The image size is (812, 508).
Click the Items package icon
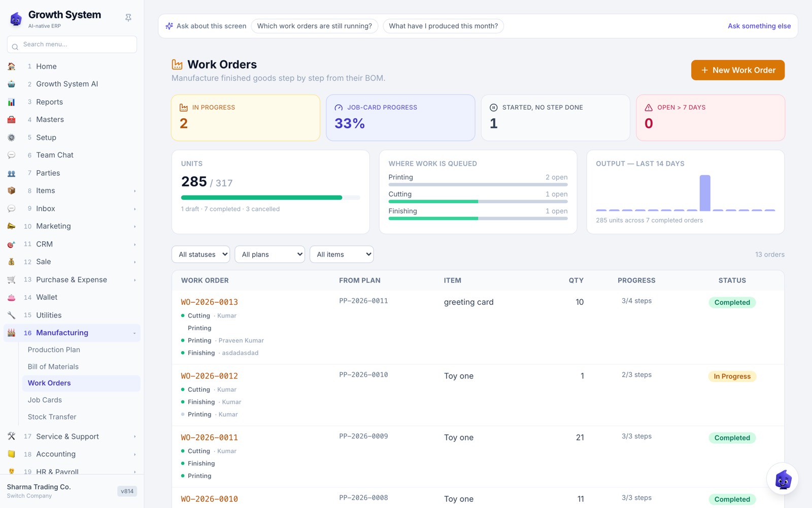(12, 191)
